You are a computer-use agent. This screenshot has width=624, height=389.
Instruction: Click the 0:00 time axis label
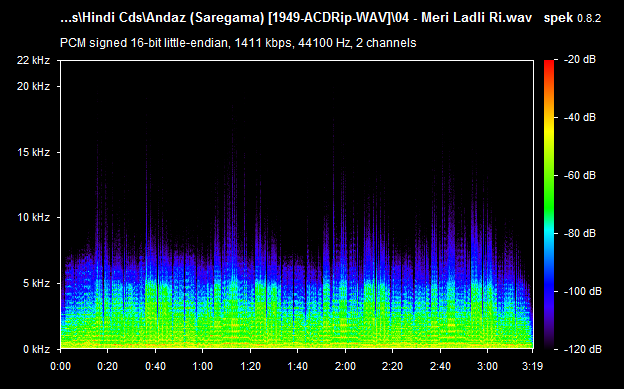click(60, 366)
